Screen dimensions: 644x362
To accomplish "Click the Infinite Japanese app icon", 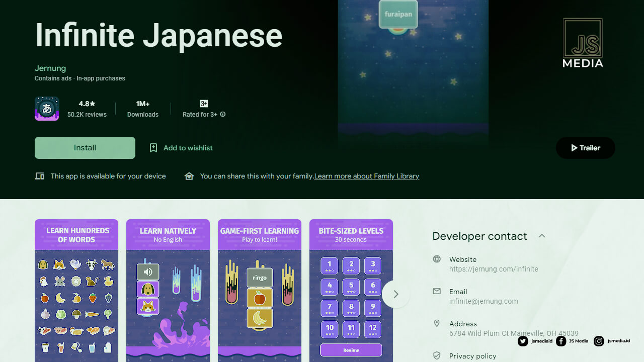I will click(x=47, y=109).
